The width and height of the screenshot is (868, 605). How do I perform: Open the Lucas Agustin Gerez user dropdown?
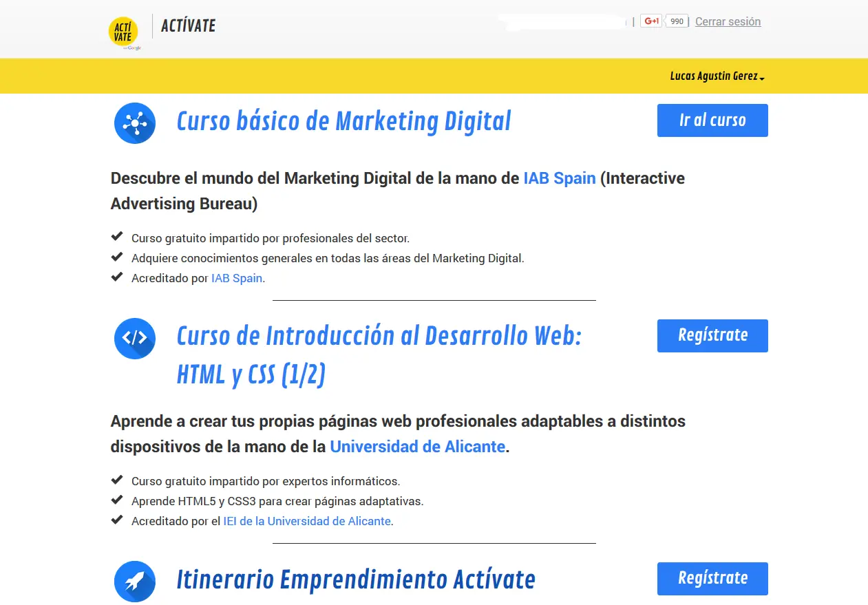717,76
